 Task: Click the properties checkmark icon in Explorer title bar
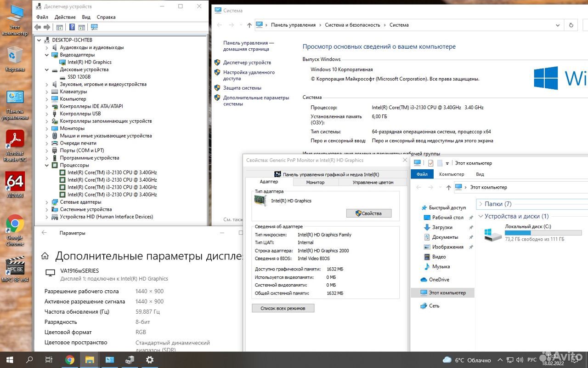click(x=430, y=163)
